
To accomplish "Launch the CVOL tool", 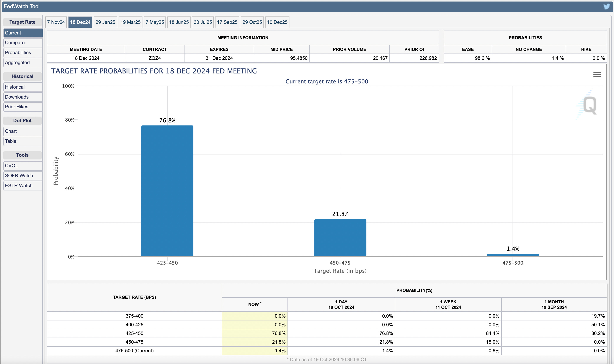I will tap(11, 166).
